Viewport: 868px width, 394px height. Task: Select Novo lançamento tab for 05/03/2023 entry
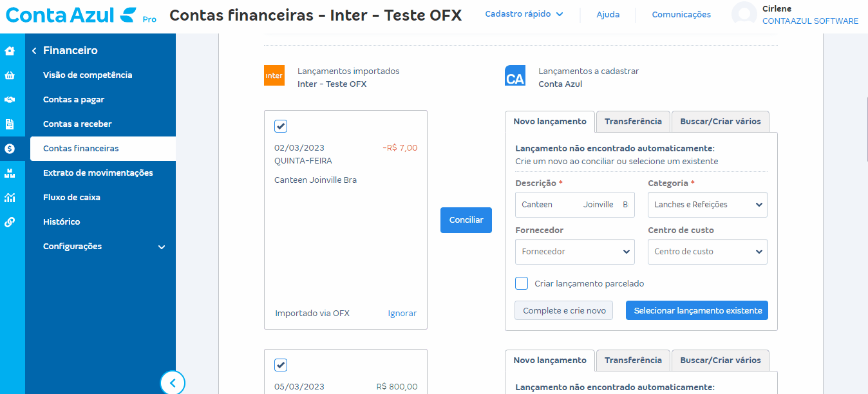(x=550, y=361)
